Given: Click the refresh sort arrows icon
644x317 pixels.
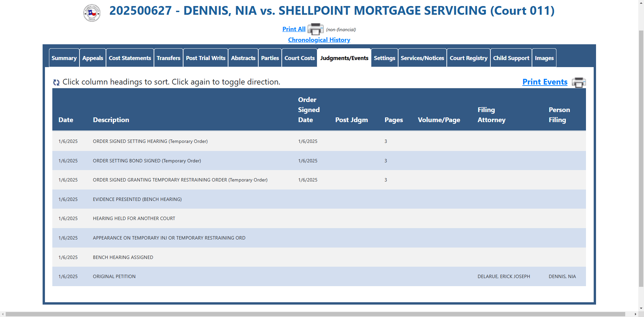Looking at the screenshot, I should pos(56,82).
